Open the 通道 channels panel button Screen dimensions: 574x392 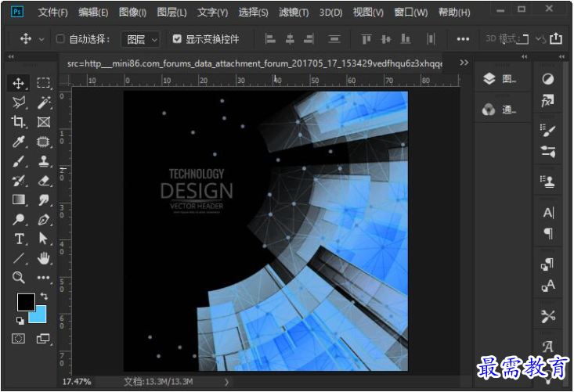pos(500,110)
